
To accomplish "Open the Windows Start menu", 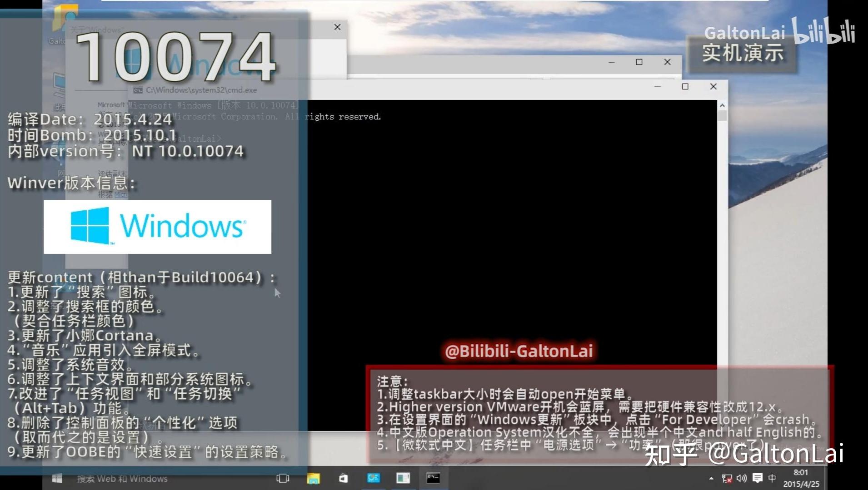I will click(x=57, y=478).
